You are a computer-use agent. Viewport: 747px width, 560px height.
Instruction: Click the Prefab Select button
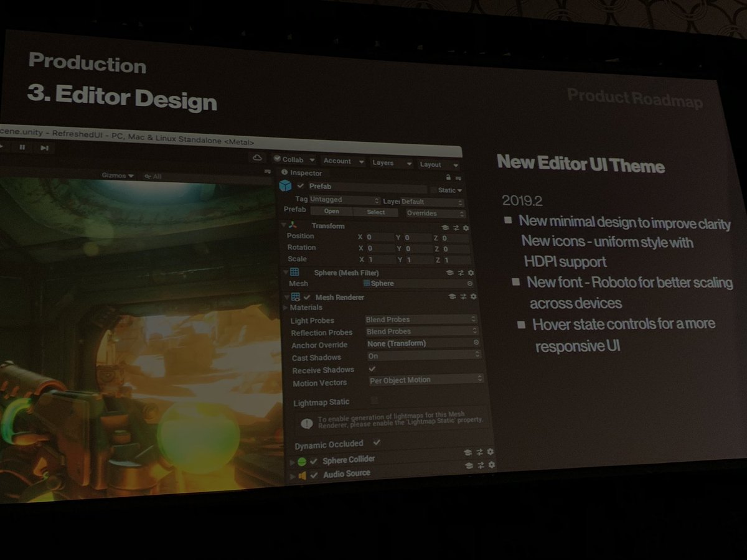click(x=375, y=212)
